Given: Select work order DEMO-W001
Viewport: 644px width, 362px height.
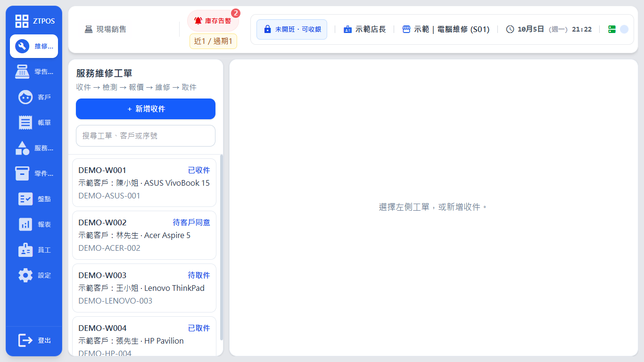Looking at the screenshot, I should [x=144, y=182].
